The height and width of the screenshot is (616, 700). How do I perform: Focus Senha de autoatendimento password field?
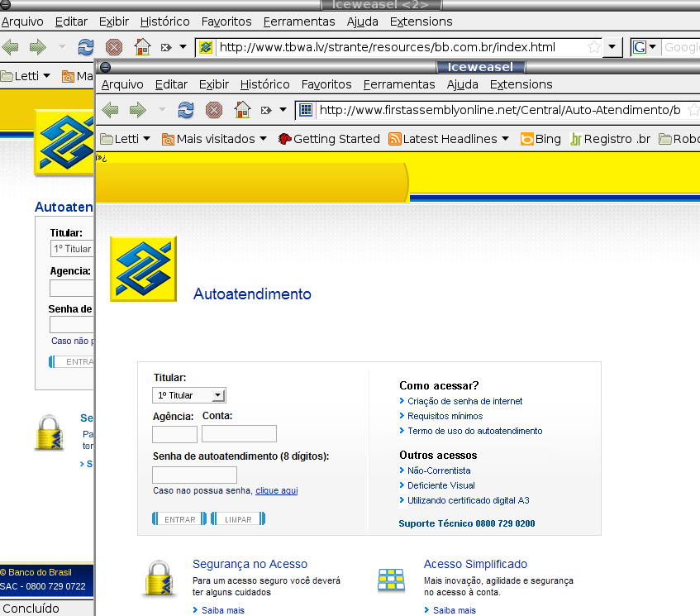point(195,475)
